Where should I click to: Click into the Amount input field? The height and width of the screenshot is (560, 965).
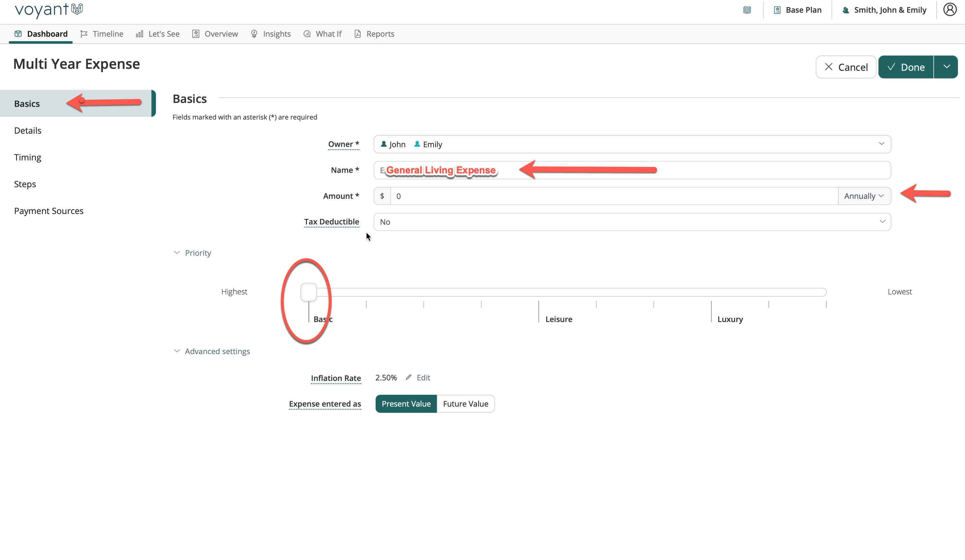(x=613, y=196)
